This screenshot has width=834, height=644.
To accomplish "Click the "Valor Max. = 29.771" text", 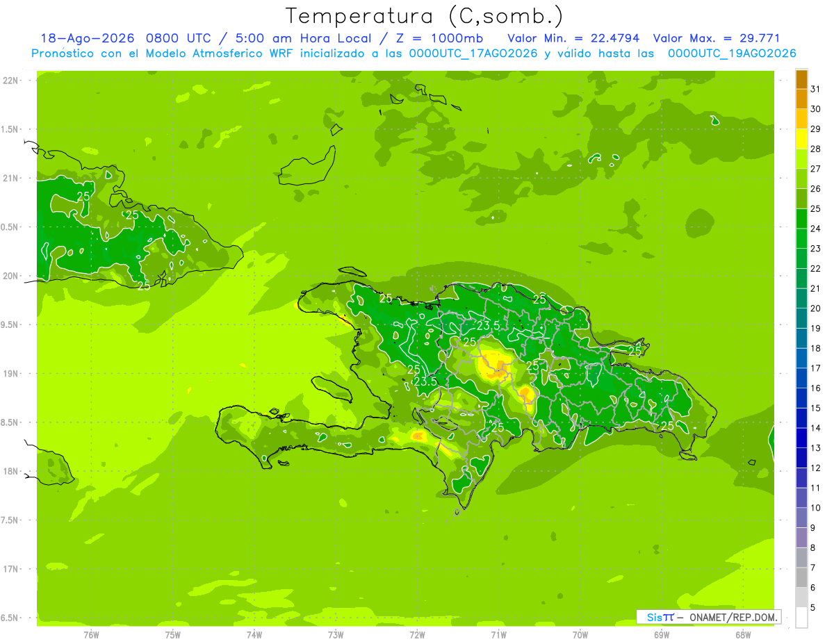I will click(x=717, y=38).
